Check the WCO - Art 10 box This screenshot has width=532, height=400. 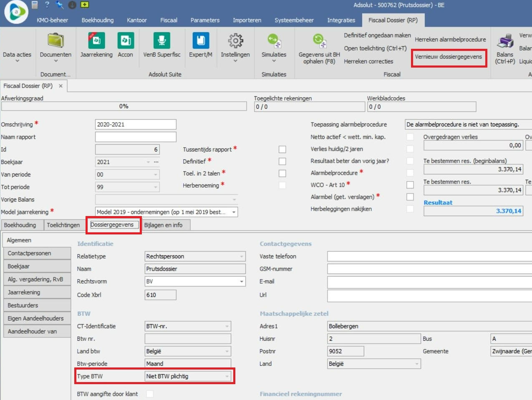coord(410,185)
